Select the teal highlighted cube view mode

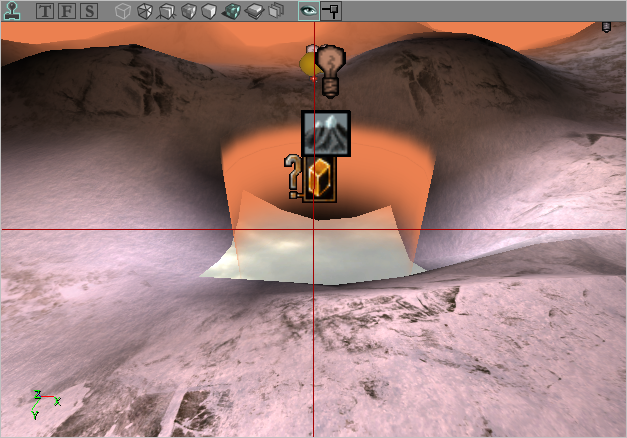tap(232, 12)
